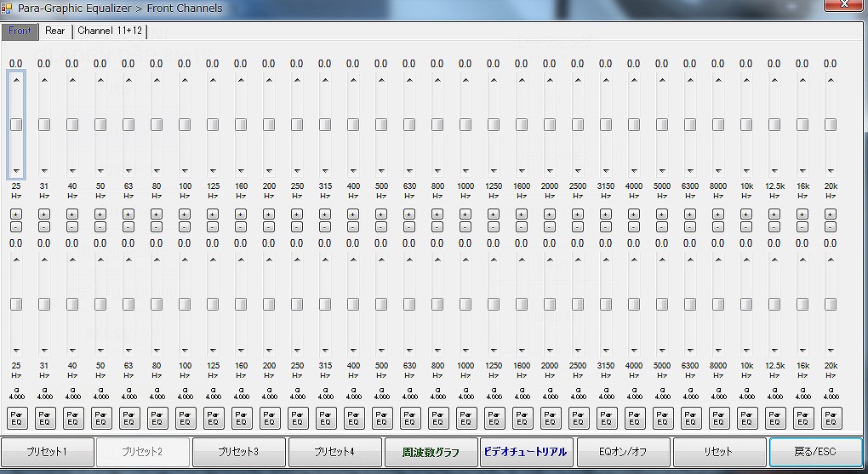
Task: Click the down arrow on the lower-row 16k slider
Action: point(802,349)
